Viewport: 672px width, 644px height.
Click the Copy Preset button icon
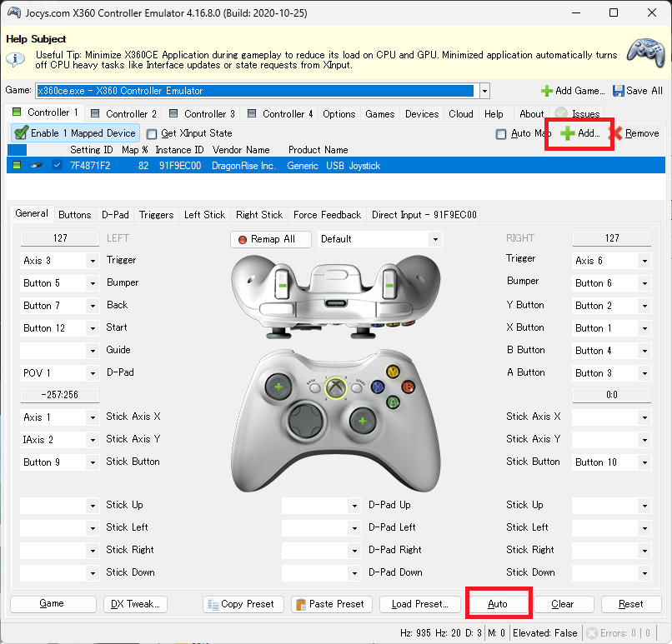coord(213,604)
